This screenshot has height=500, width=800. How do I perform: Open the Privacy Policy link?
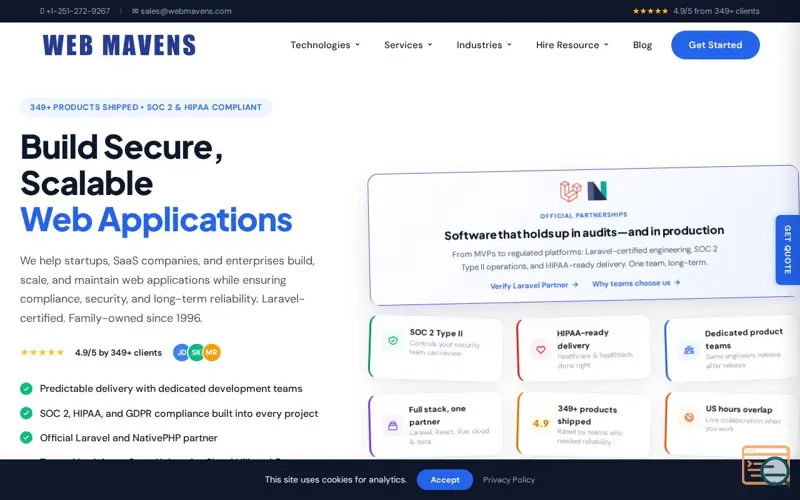pyautogui.click(x=509, y=480)
